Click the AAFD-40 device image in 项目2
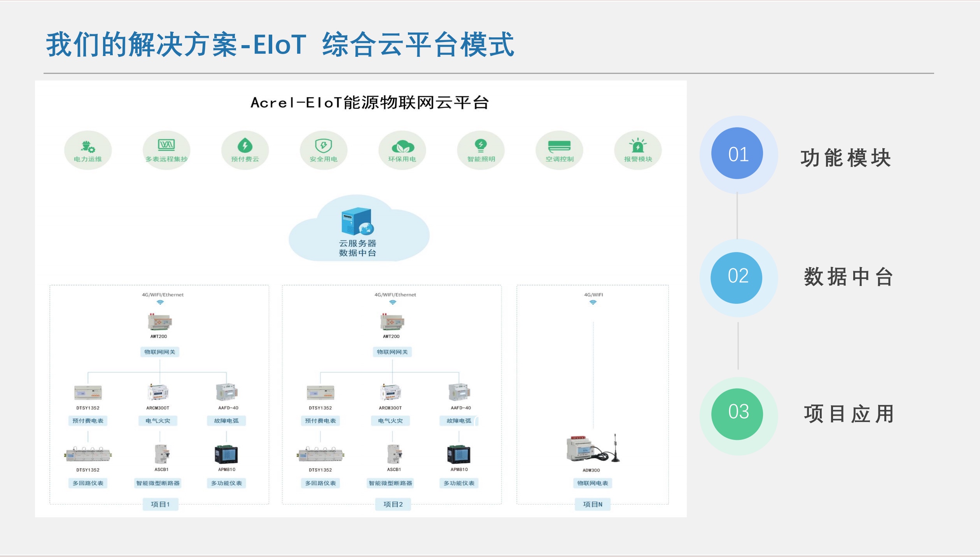The image size is (980, 557). point(459,392)
